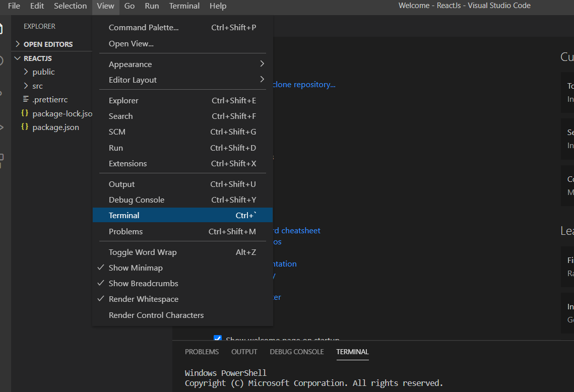Click the Search activity bar icon
Image resolution: width=574 pixels, height=392 pixels.
pos(2,60)
